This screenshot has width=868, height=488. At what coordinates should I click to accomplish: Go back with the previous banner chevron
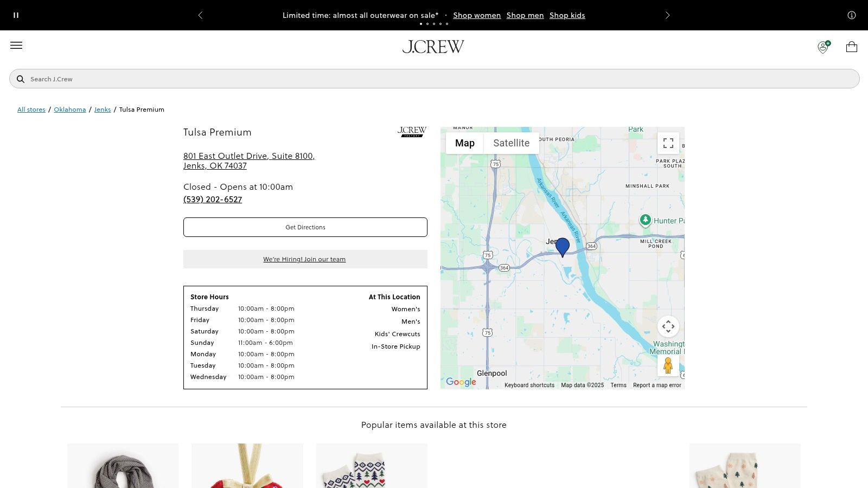tap(200, 15)
